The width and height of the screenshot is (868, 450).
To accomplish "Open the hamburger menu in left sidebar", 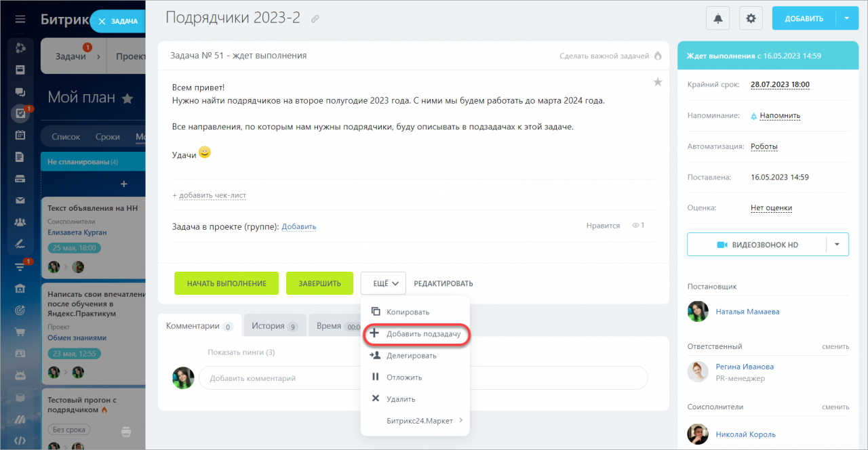I will point(20,19).
